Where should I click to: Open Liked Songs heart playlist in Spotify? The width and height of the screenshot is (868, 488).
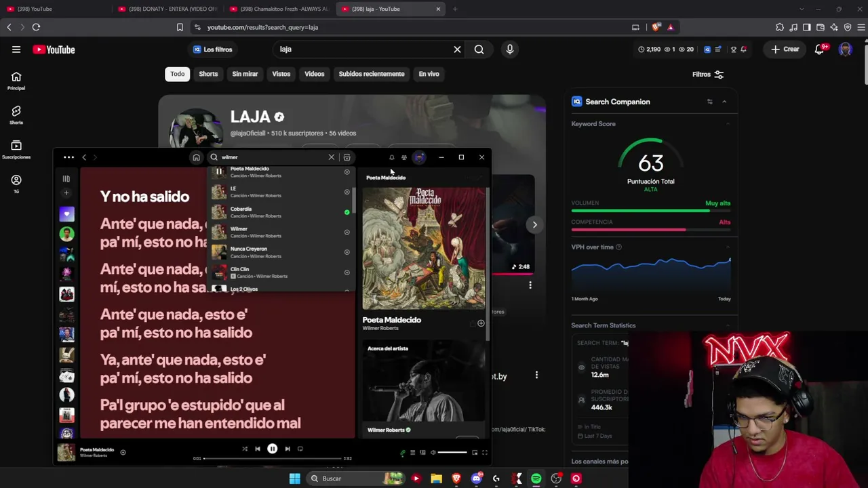point(66,214)
